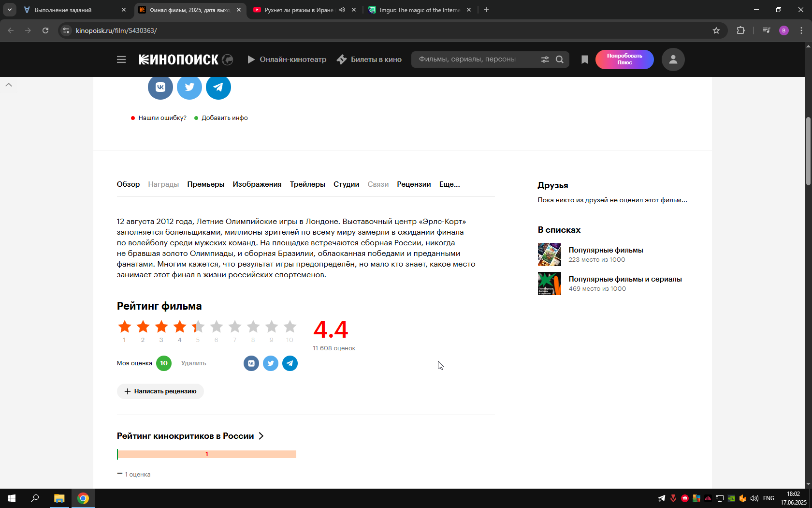812x508 pixels.
Task: Open search filter settings icon
Action: click(545, 60)
